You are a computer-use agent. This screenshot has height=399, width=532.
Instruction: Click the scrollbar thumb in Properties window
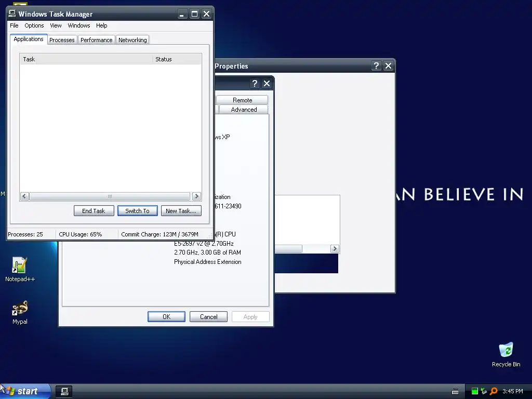[x=288, y=249]
